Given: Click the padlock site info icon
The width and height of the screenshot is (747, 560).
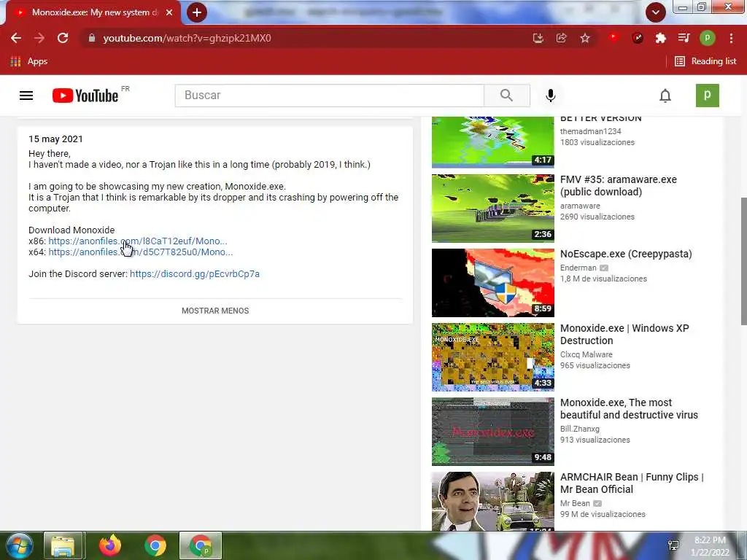Looking at the screenshot, I should (x=91, y=38).
